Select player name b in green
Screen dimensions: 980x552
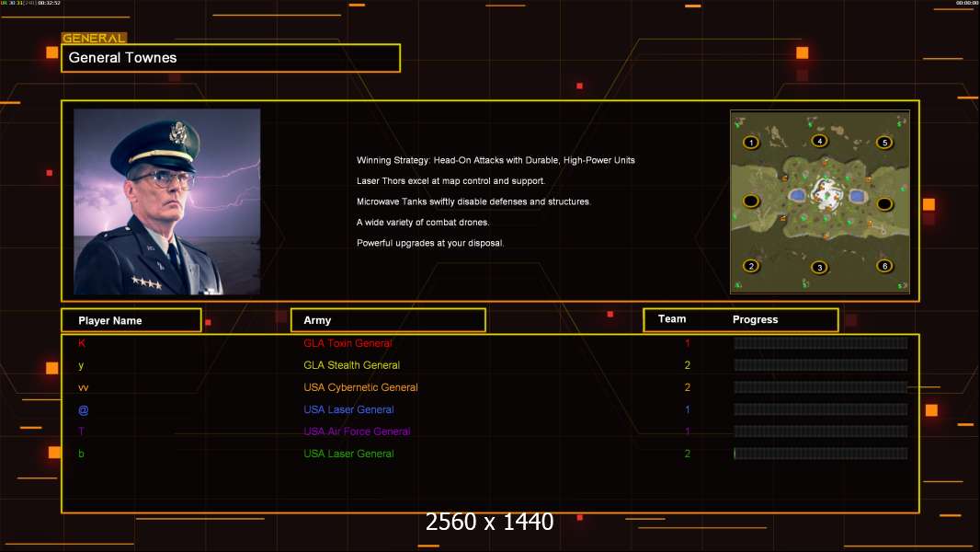click(x=81, y=454)
